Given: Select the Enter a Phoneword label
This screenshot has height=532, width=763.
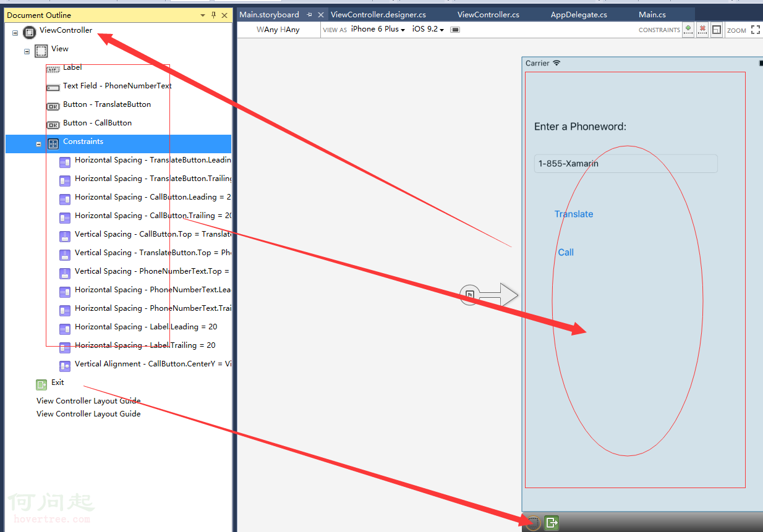Looking at the screenshot, I should point(580,127).
